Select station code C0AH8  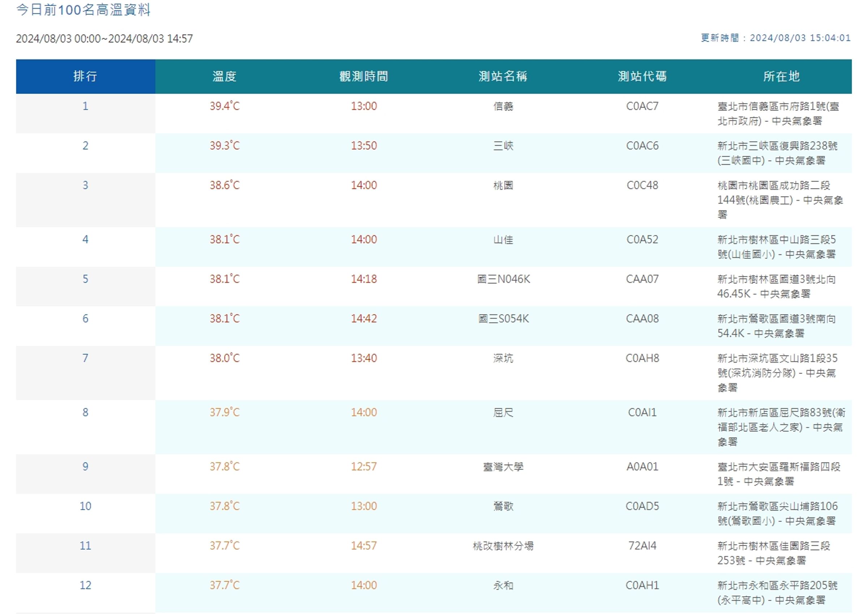click(642, 358)
